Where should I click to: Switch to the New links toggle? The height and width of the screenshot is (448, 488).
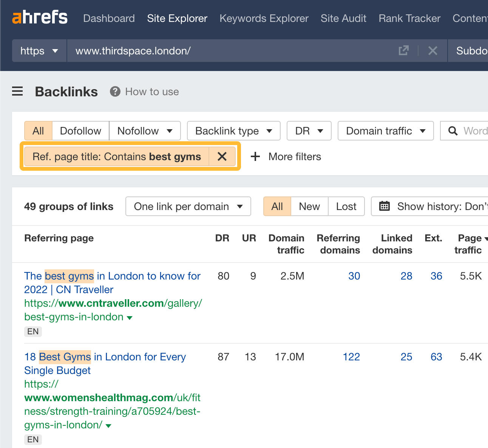point(309,206)
